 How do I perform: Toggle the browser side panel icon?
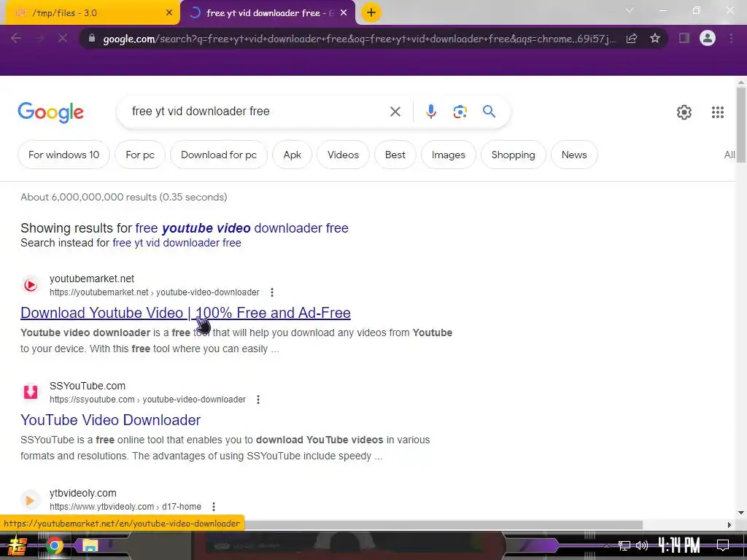(x=684, y=38)
